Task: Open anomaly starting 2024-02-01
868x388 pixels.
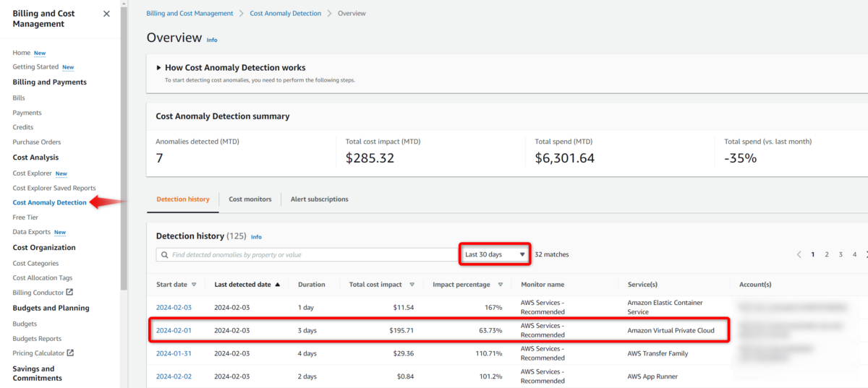Action: click(x=174, y=330)
